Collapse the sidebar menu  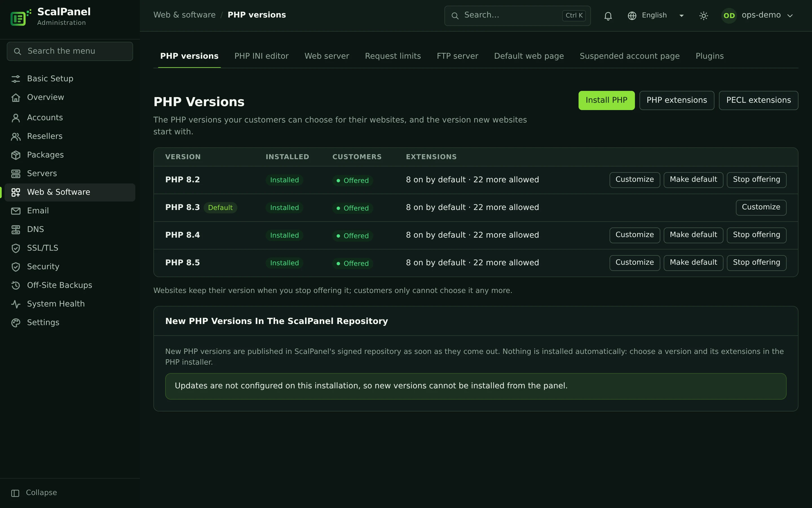point(34,493)
